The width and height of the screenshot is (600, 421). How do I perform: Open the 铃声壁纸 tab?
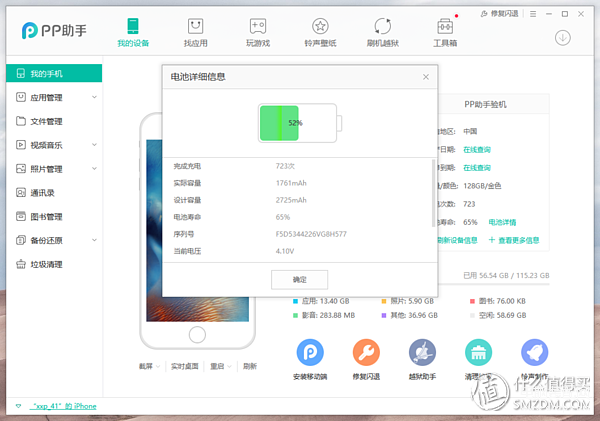[320, 33]
